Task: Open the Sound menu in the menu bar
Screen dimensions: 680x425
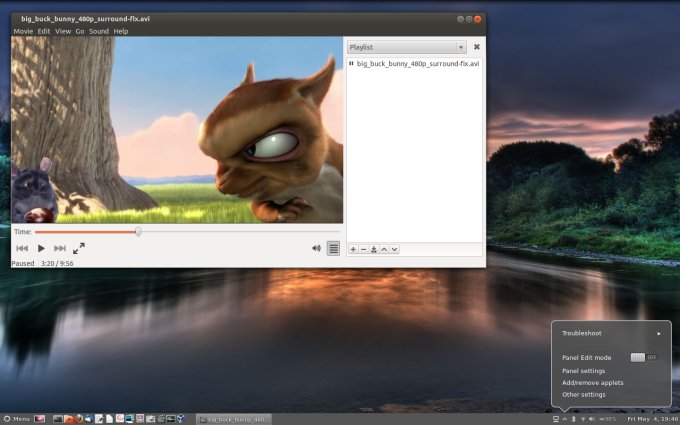Action: pyautogui.click(x=99, y=31)
